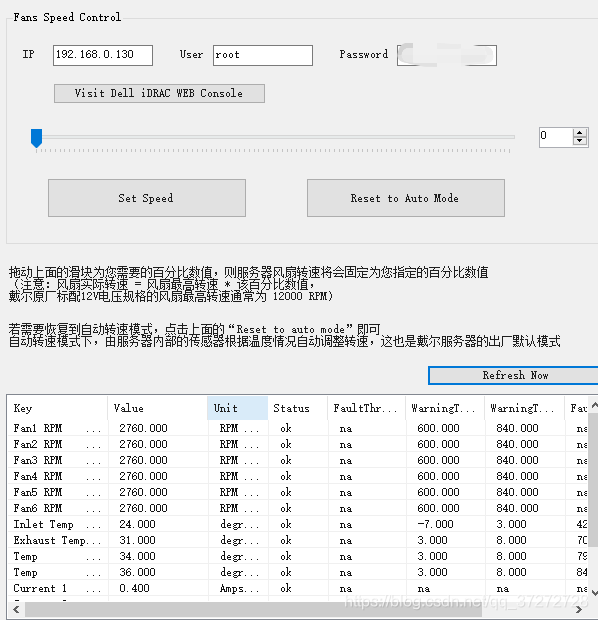Sort table by Key column header
598x620 pixels.
click(x=57, y=408)
